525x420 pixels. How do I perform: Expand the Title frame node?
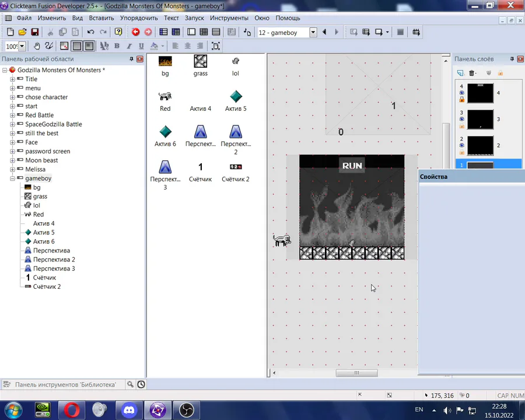click(12, 79)
